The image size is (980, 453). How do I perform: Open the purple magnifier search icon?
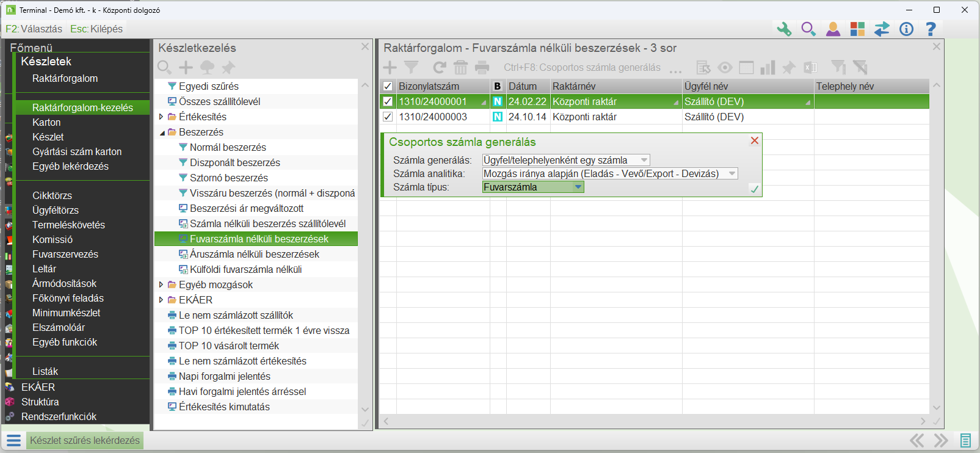(x=808, y=29)
